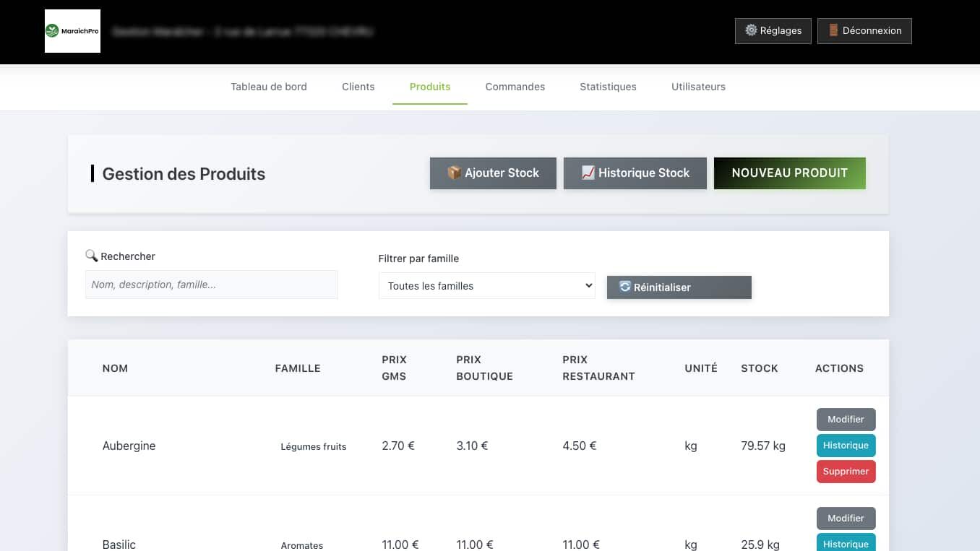The image size is (980, 551).
Task: Click Modifier for Aubergine
Action: [x=846, y=420]
